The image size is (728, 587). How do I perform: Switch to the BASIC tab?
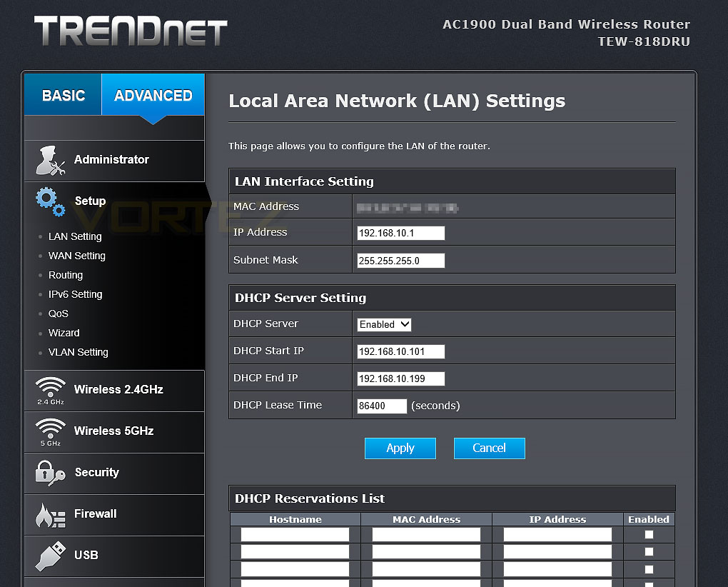pyautogui.click(x=63, y=94)
